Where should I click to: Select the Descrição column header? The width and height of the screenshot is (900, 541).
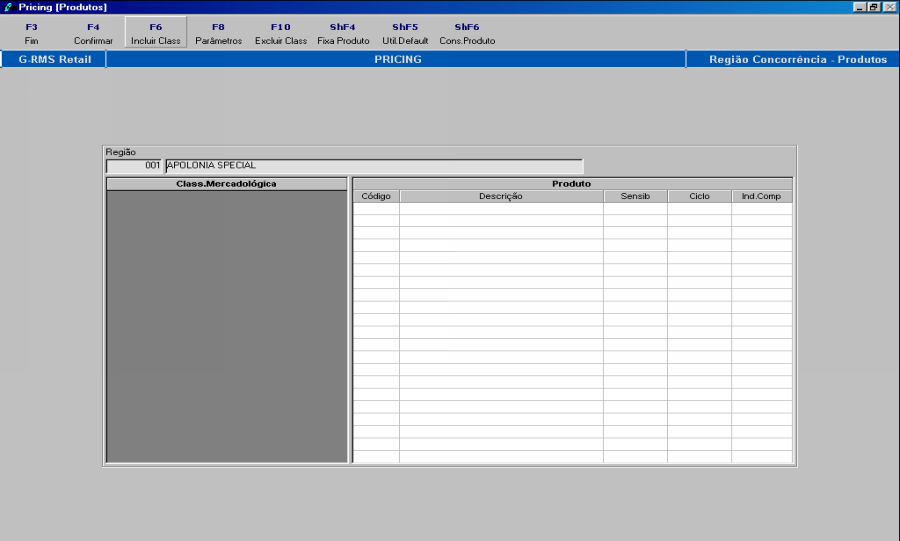pyautogui.click(x=501, y=196)
